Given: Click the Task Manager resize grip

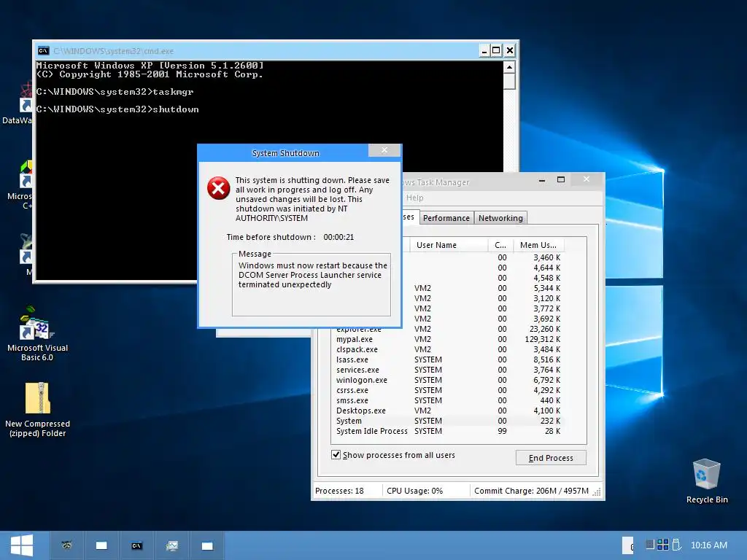Looking at the screenshot, I should pyautogui.click(x=597, y=492).
